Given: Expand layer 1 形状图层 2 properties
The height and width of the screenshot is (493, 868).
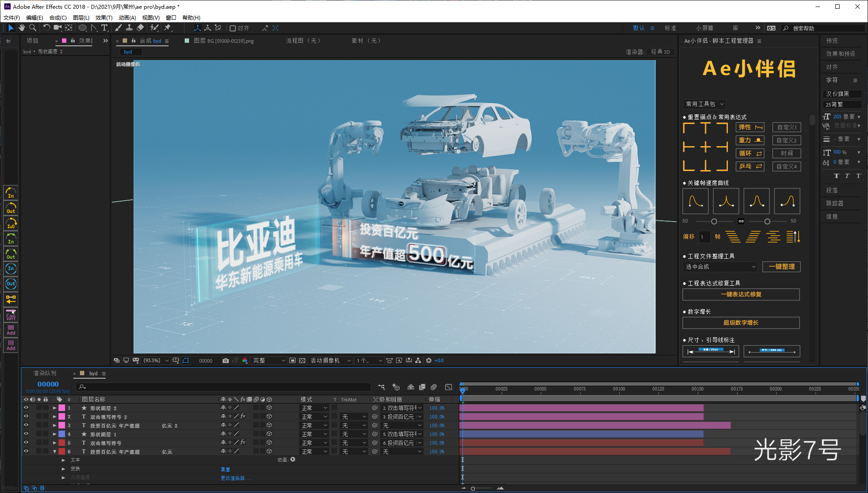Looking at the screenshot, I should (x=55, y=408).
